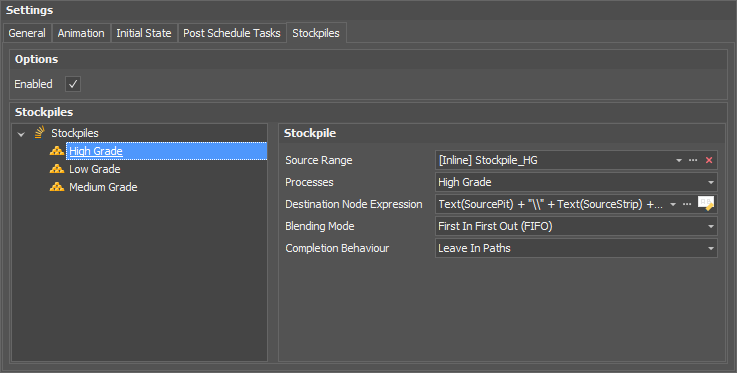Open Source Range ellipsis browse button
Viewport: 737px width, 373px height.
coord(693,160)
